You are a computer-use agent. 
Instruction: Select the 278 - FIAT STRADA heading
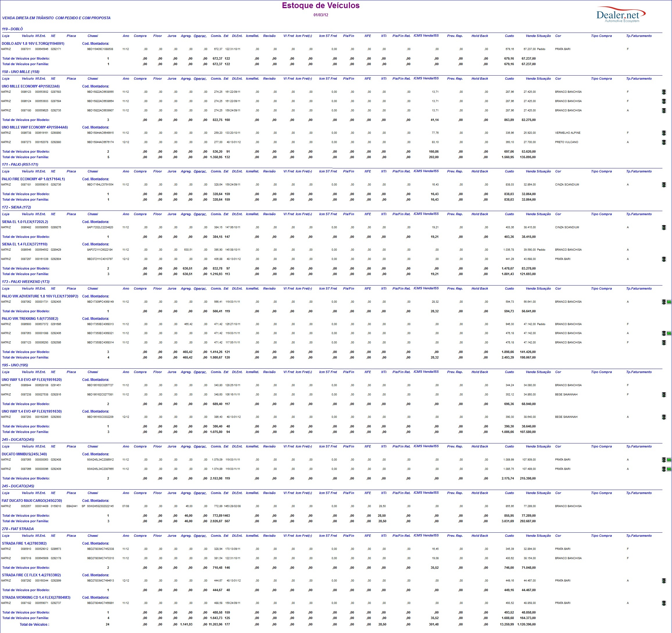(18, 529)
